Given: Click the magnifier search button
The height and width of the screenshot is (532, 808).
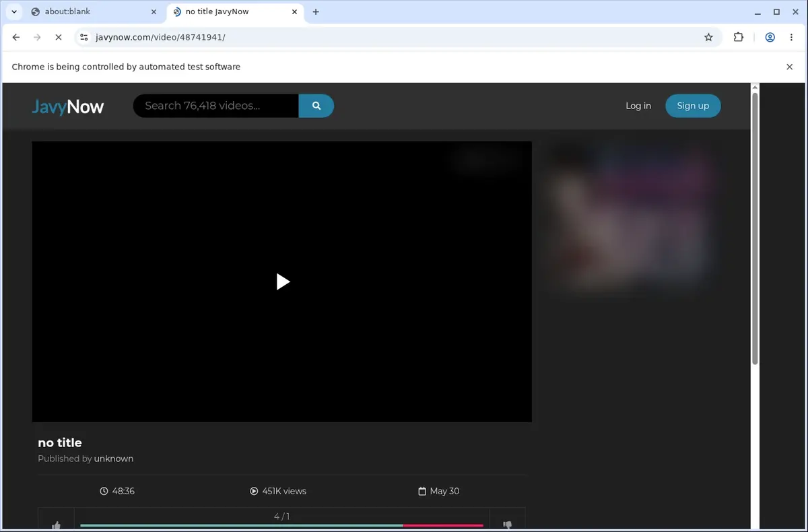Looking at the screenshot, I should 316,106.
